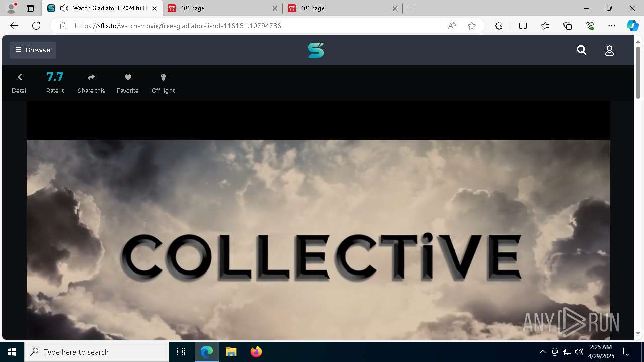View site information lock icon
Viewport: 644px width, 362px height.
click(63, 26)
